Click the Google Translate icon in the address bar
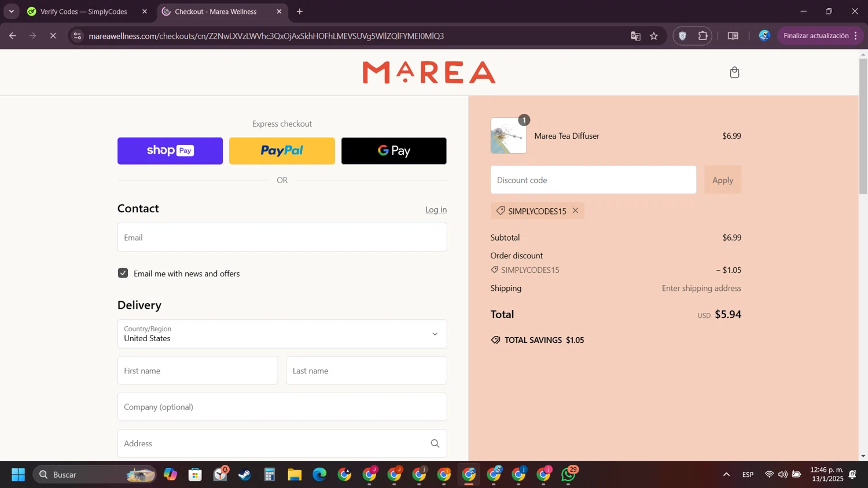Viewport: 868px width, 488px height. [x=635, y=36]
